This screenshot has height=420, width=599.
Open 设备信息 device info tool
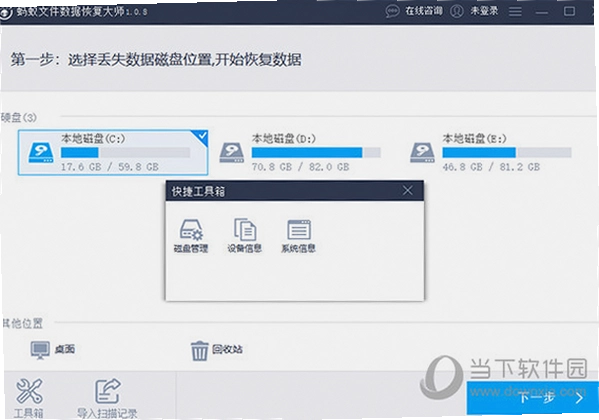click(x=244, y=236)
